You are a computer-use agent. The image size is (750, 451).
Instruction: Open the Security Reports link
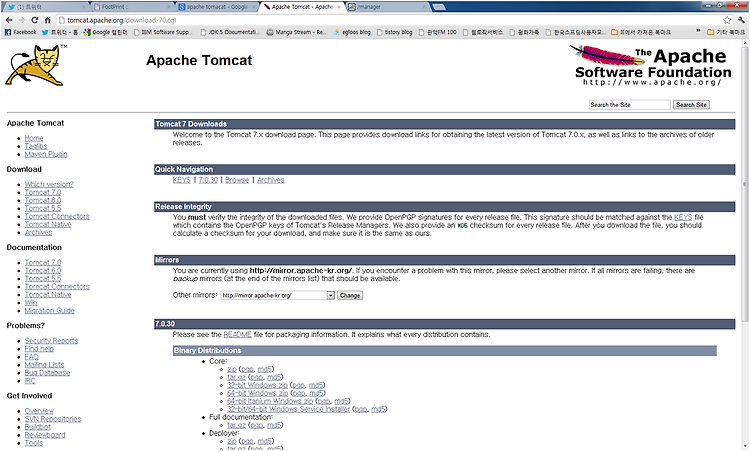click(51, 341)
